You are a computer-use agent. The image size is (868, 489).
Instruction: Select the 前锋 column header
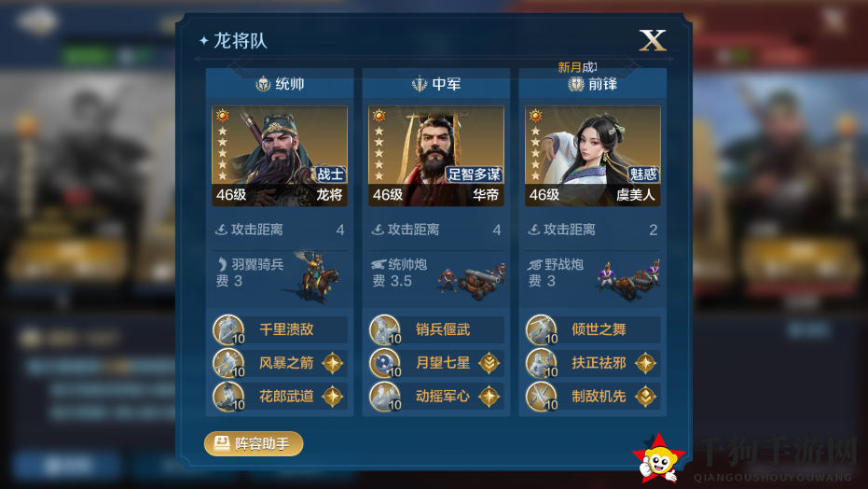click(592, 84)
